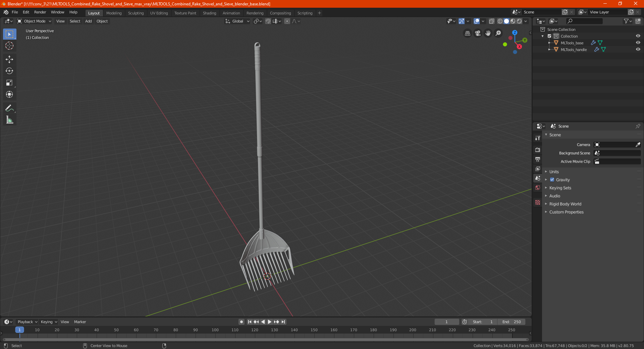
Task: Switch to Rendered viewport shading
Action: (519, 21)
